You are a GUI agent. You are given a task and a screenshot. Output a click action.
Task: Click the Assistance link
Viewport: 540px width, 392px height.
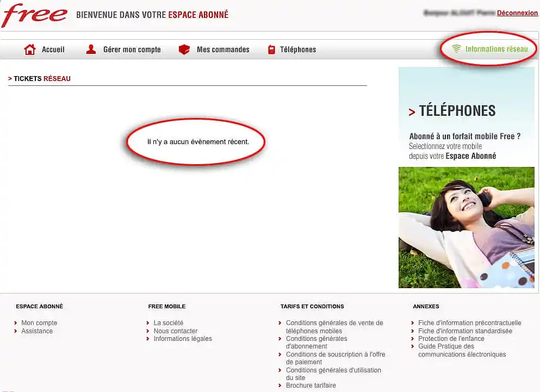click(x=37, y=331)
